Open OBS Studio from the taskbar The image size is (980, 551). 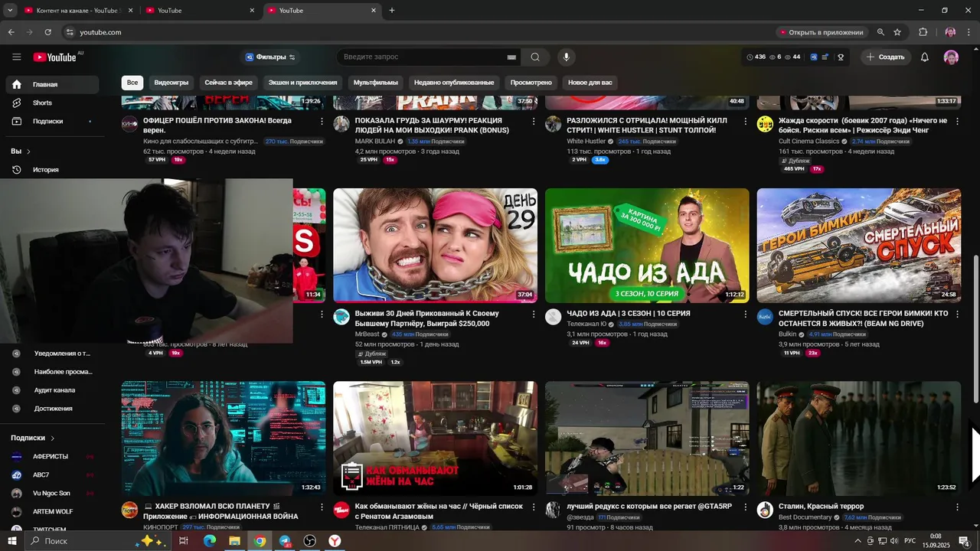coord(310,541)
